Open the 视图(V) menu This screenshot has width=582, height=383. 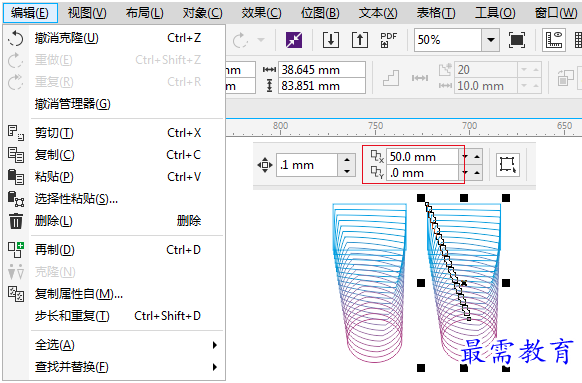(87, 13)
